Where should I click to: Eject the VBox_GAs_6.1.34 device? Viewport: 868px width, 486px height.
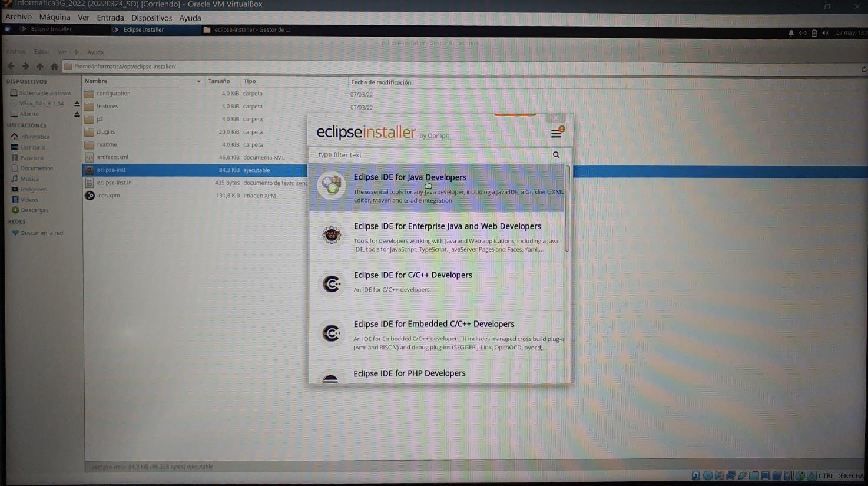click(x=77, y=104)
